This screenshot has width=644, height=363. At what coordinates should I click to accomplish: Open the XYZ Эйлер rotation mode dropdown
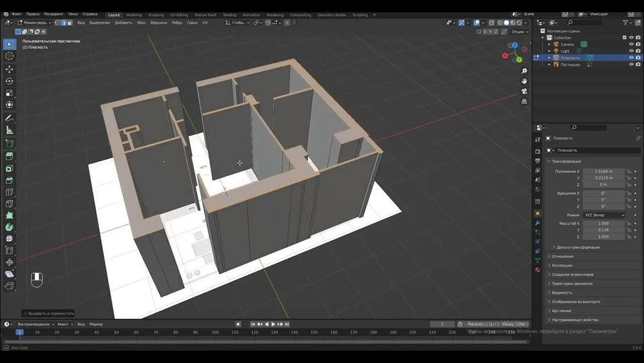[603, 215]
